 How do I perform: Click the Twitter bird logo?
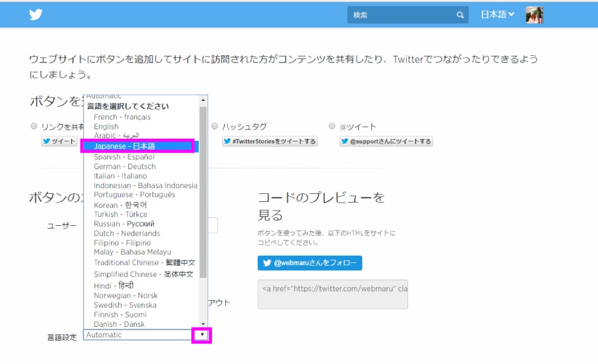pos(36,15)
